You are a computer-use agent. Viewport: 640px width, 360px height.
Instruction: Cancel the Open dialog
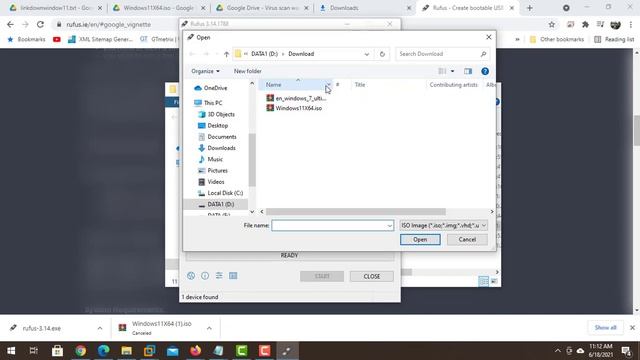(x=467, y=240)
